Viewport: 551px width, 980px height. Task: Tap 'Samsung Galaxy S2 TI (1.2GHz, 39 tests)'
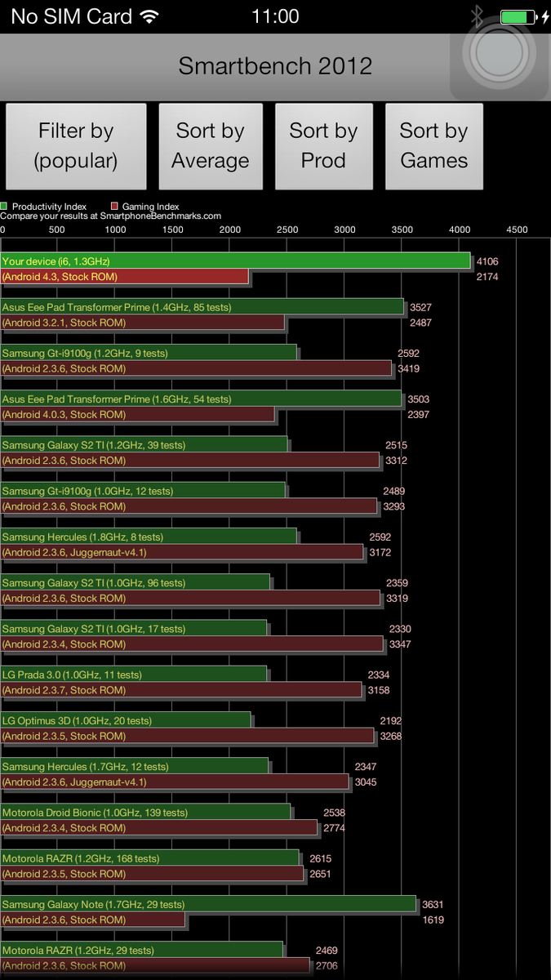(144, 445)
